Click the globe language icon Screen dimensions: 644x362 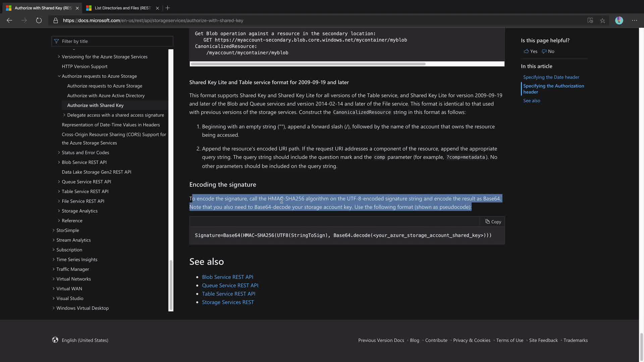55,340
